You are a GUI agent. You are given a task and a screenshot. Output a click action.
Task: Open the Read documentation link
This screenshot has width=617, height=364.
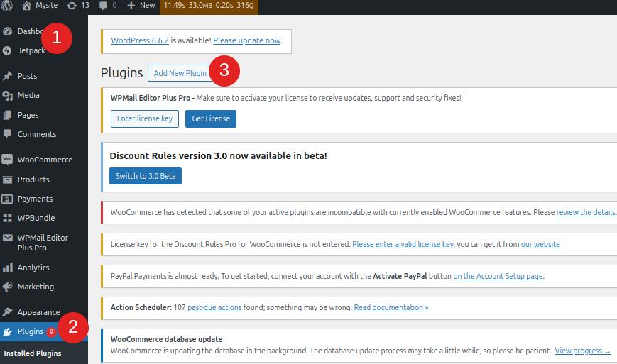click(391, 307)
